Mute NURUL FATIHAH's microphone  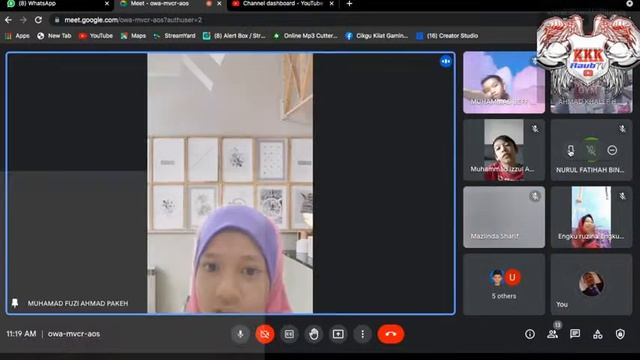(591, 150)
